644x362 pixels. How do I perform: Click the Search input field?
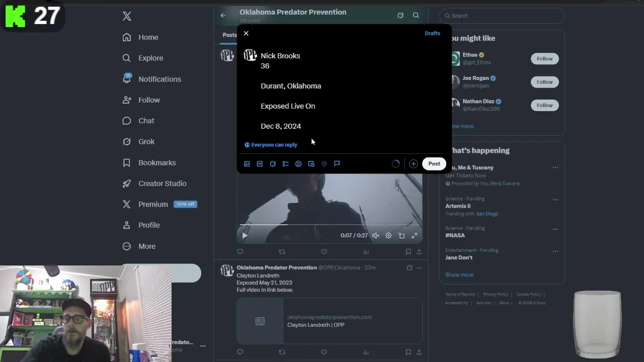pos(502,16)
